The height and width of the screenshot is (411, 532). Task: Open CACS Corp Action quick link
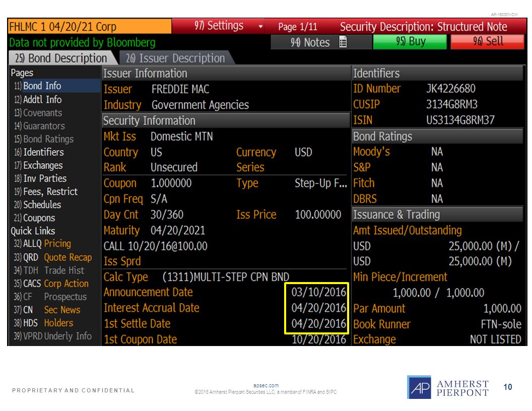(x=51, y=284)
